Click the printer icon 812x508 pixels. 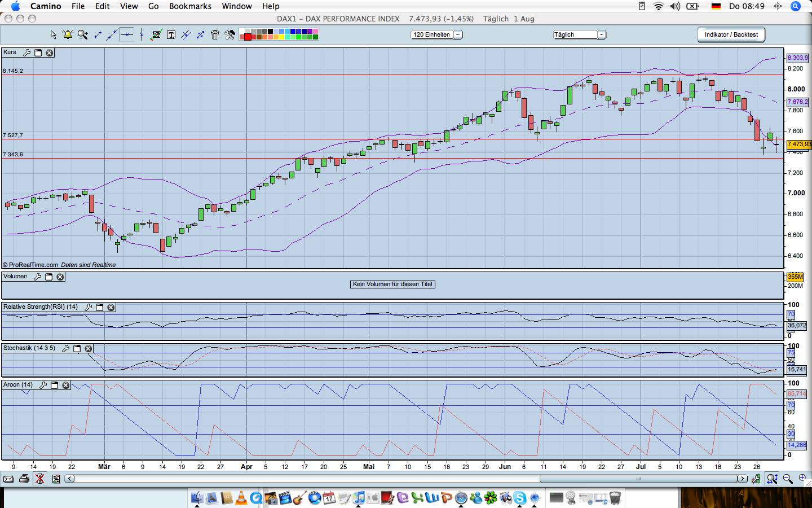click(x=24, y=479)
